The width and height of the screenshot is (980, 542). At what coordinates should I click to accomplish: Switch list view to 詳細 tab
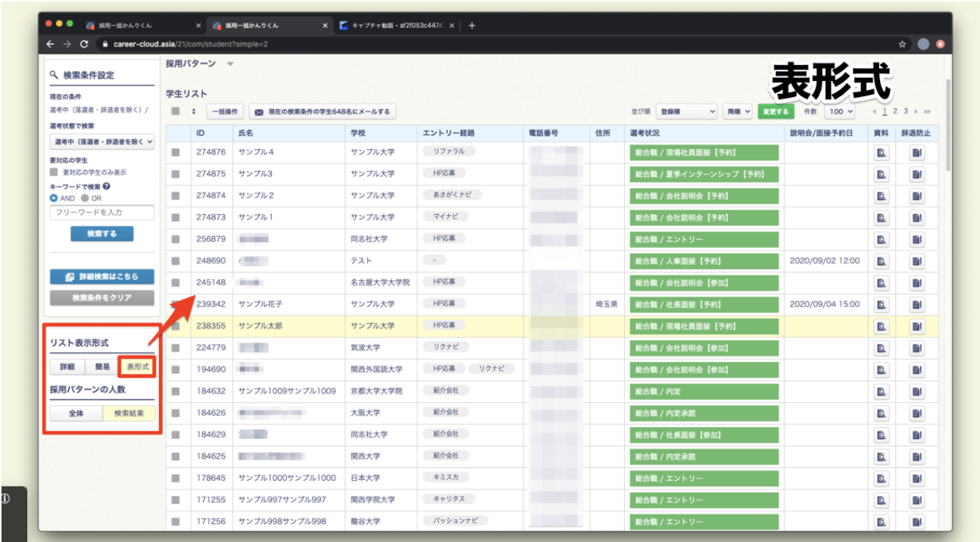click(67, 367)
